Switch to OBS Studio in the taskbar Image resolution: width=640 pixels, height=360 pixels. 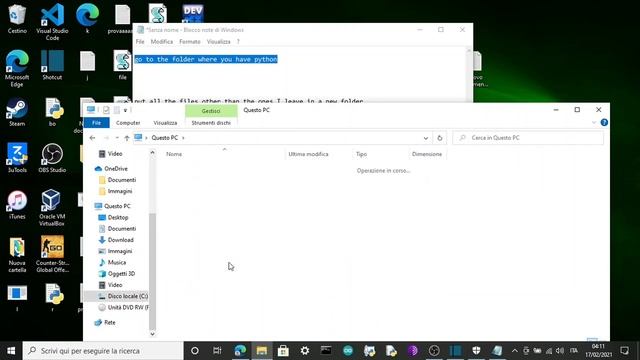(434, 351)
